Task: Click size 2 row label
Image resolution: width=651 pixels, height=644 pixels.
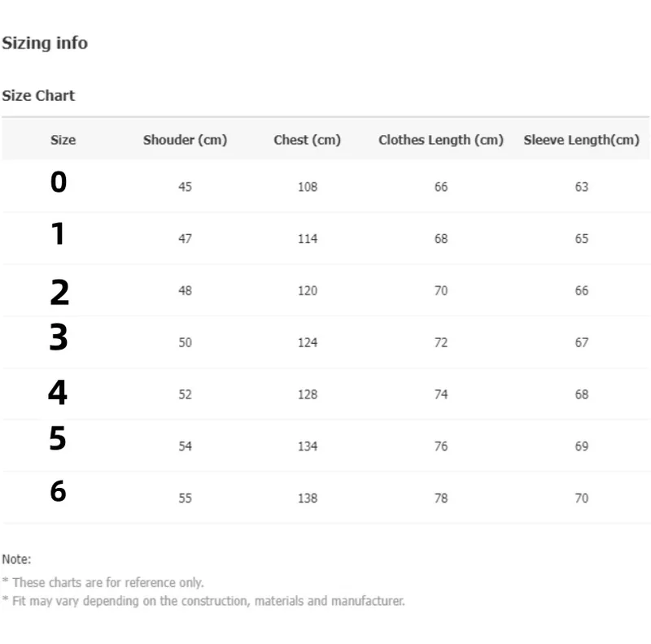Action: point(59,293)
